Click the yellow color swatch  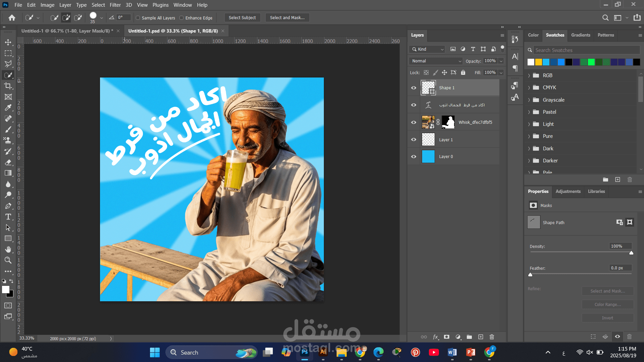tap(538, 62)
